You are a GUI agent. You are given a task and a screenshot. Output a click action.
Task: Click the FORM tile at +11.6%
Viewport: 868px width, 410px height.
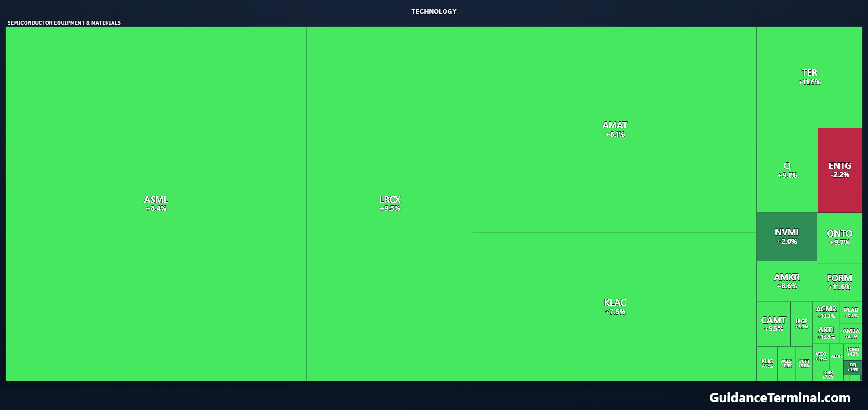[x=839, y=282]
